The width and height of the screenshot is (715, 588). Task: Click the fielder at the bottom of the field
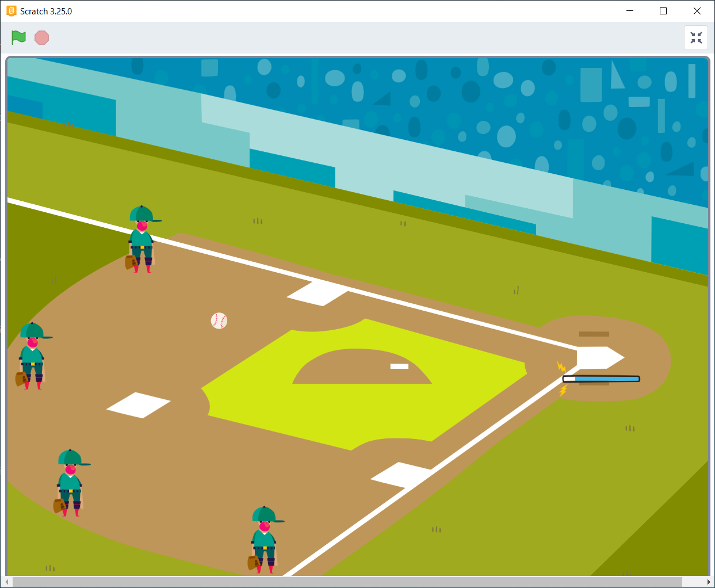tap(265, 540)
